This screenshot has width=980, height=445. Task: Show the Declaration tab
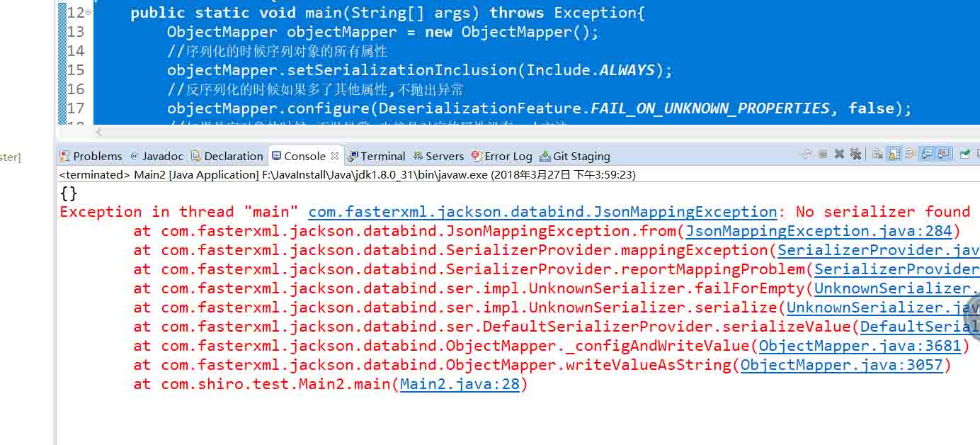[227, 156]
